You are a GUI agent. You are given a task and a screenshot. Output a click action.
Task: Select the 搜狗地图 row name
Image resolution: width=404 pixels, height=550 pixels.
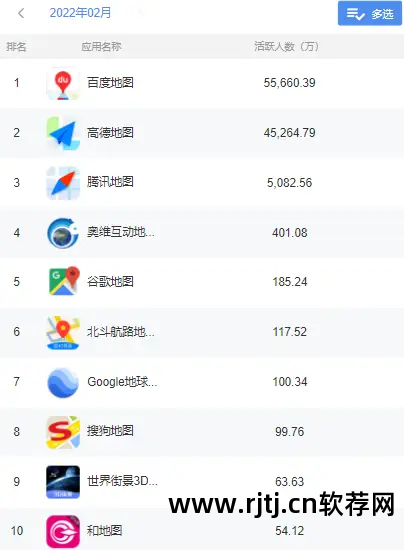(x=110, y=431)
